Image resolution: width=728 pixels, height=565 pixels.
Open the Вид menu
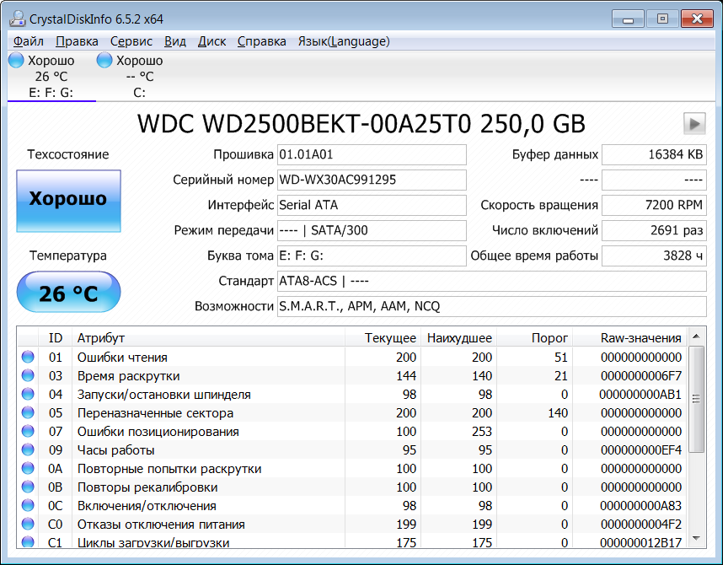click(x=175, y=41)
